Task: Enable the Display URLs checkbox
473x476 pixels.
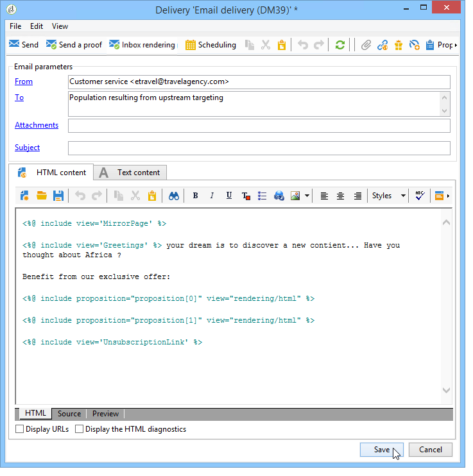Action: (x=19, y=429)
